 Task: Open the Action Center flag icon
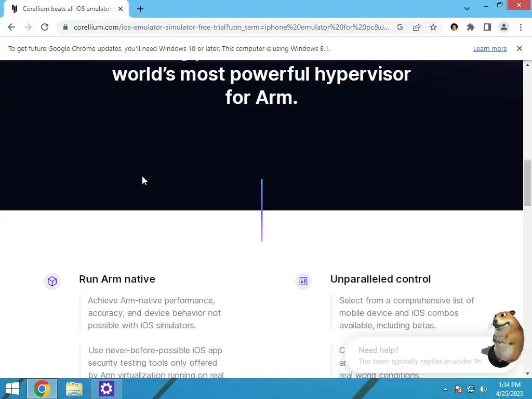[x=458, y=389]
